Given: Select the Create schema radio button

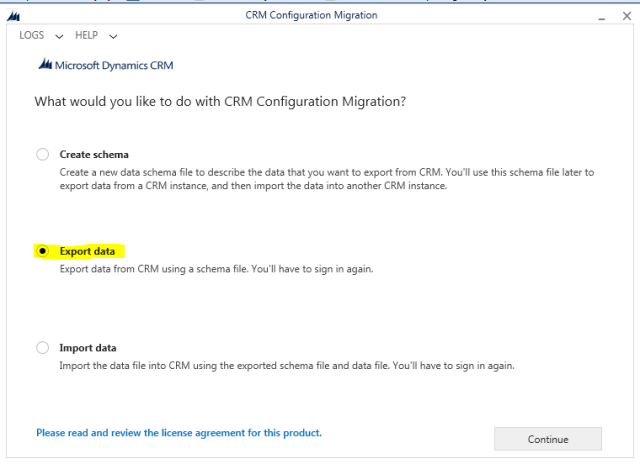Looking at the screenshot, I should click(42, 154).
